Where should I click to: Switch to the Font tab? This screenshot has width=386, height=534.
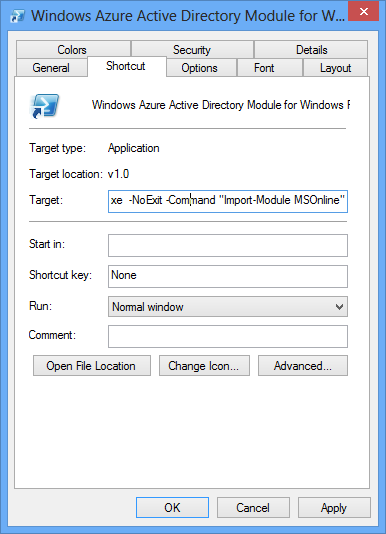[269, 67]
